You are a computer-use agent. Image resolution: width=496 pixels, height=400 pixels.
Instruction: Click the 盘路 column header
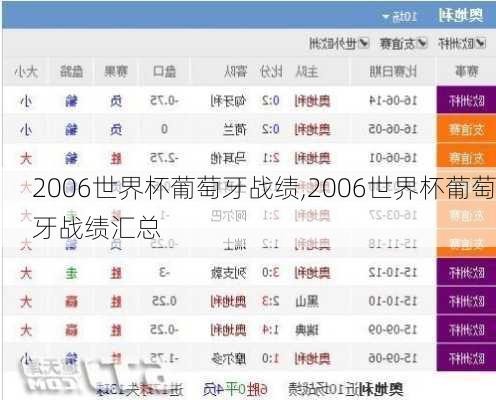71,71
